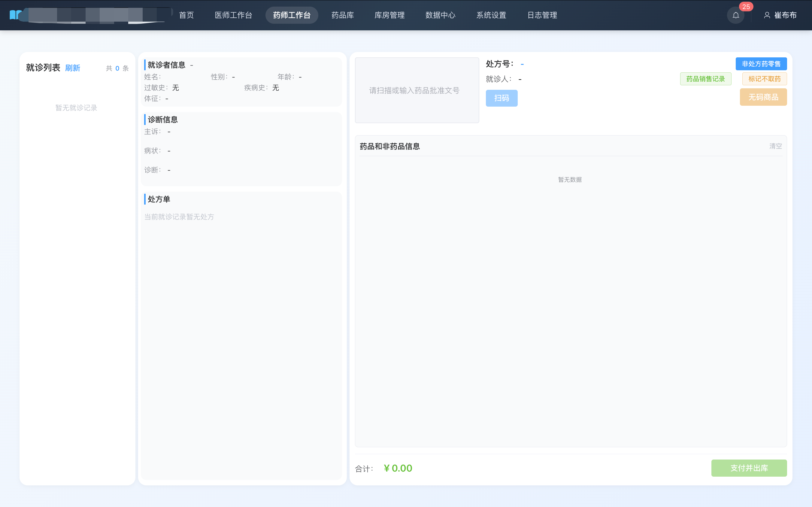This screenshot has width=812, height=507.
Task: Open the notification bell icon
Action: click(735, 15)
